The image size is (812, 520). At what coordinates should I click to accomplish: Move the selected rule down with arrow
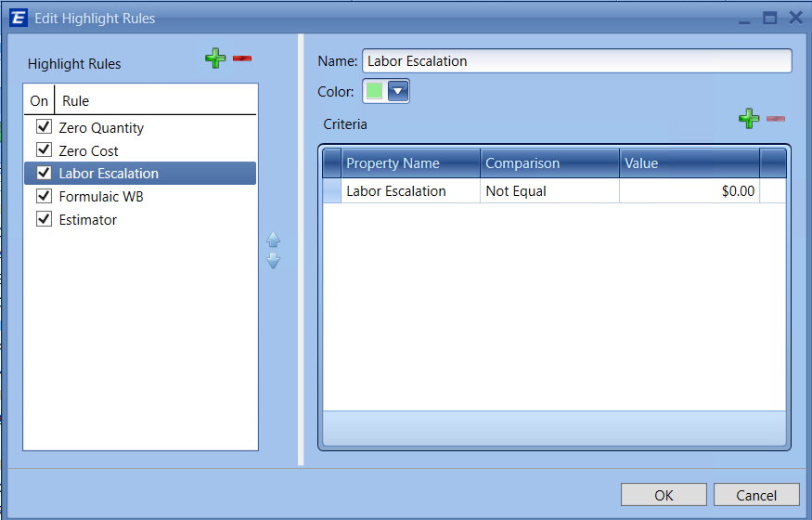tap(273, 262)
